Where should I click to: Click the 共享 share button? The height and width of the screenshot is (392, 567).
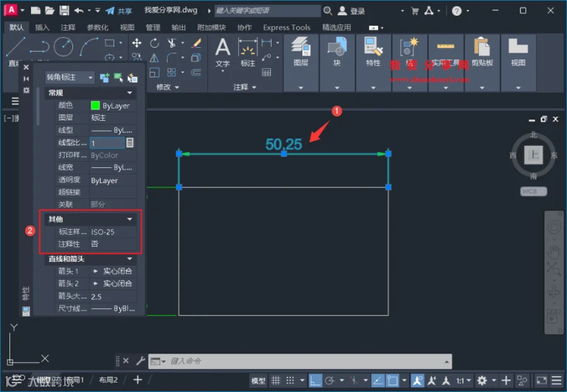pyautogui.click(x=119, y=11)
